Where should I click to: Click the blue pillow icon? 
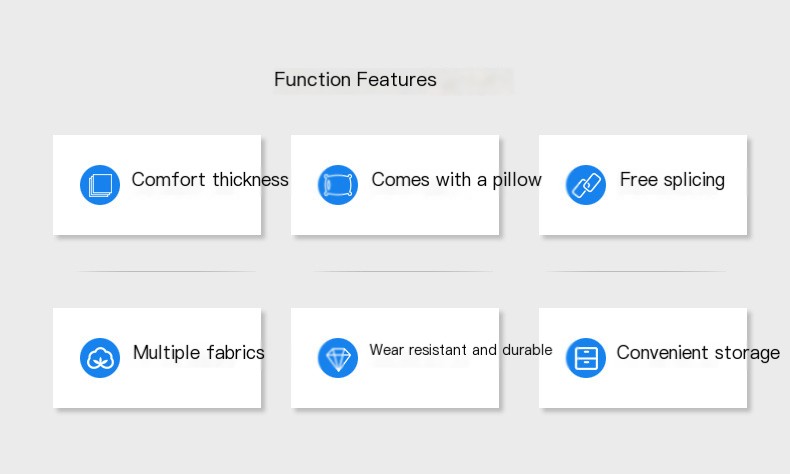[338, 185]
